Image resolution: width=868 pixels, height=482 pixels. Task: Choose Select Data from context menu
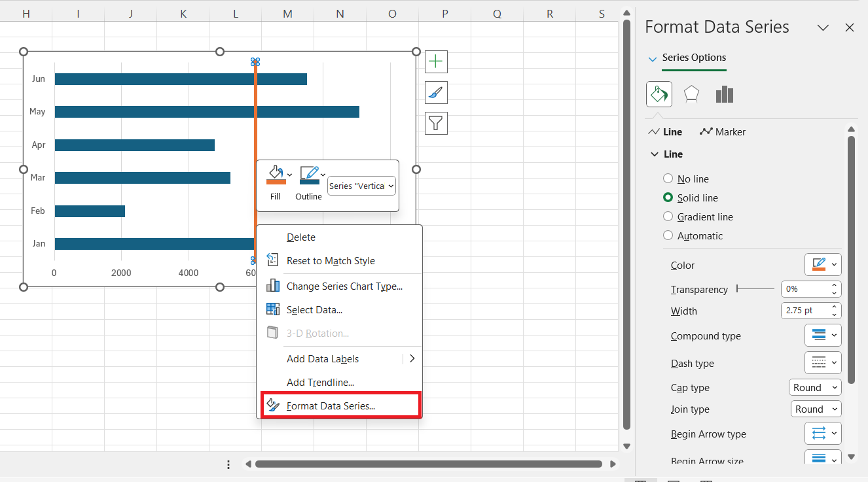click(x=314, y=310)
